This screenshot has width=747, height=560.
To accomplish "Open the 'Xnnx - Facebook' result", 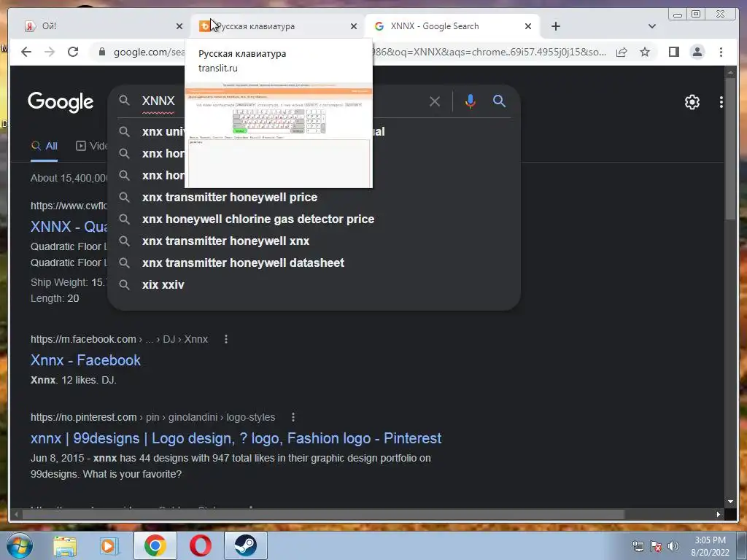I will tap(86, 360).
